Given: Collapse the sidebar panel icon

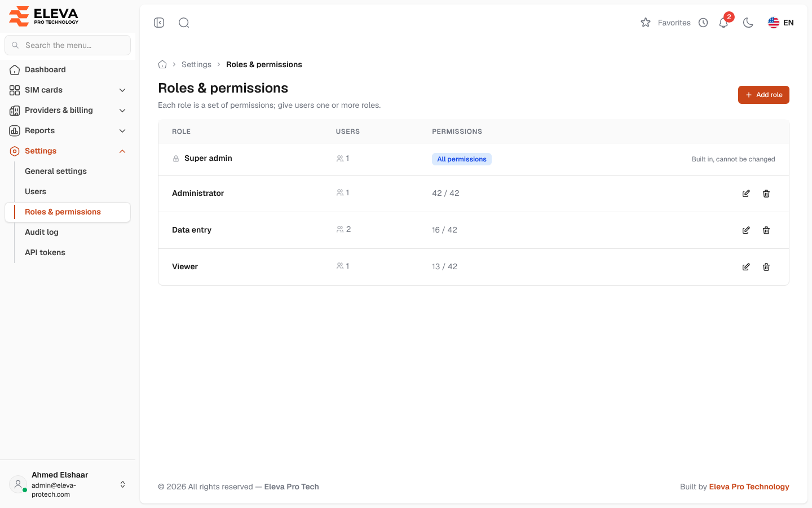Looking at the screenshot, I should 159,23.
